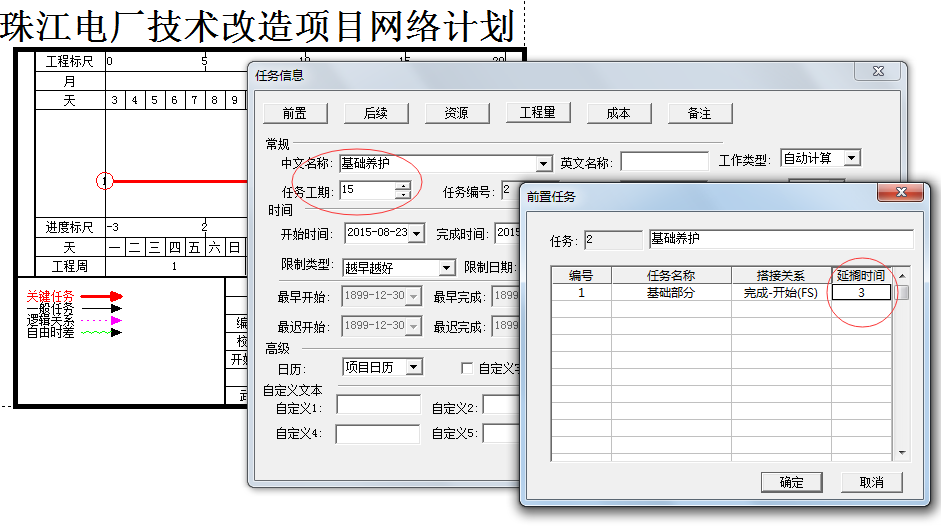
Task: Open the 工程量 settings button
Action: pyautogui.click(x=537, y=113)
